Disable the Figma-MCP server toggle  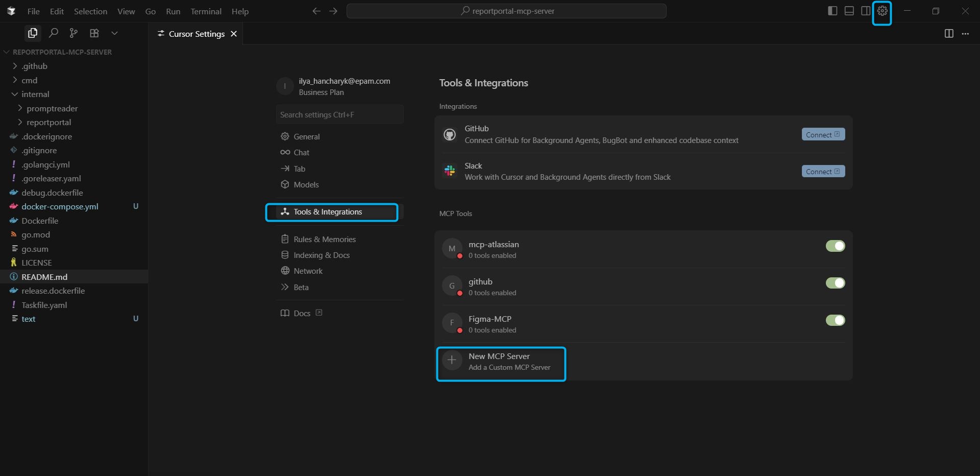pos(835,321)
